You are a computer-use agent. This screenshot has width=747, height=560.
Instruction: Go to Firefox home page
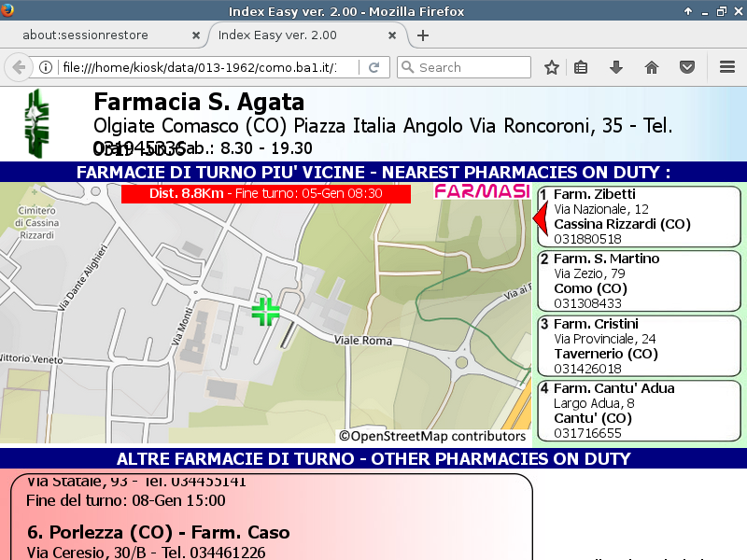tap(652, 67)
